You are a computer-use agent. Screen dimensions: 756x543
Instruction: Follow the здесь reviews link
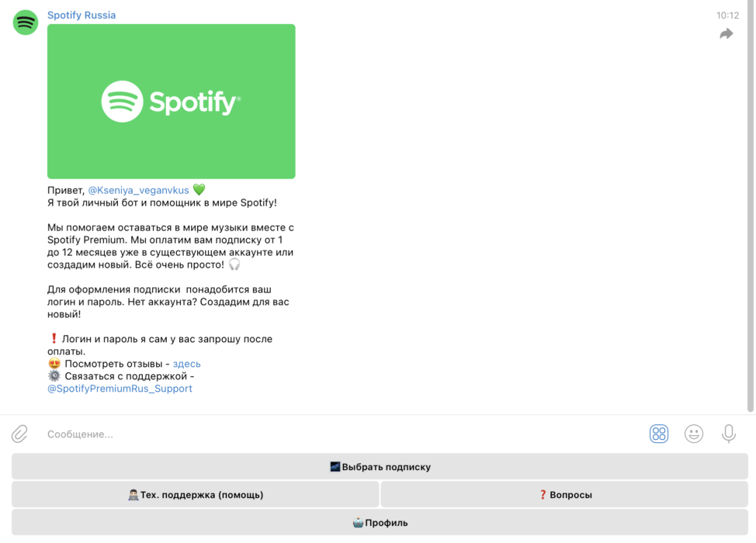186,364
